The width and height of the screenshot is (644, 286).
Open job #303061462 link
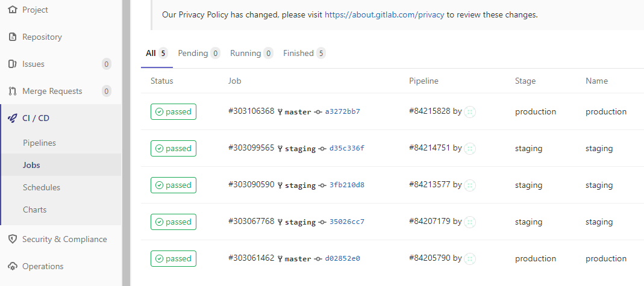click(251, 258)
